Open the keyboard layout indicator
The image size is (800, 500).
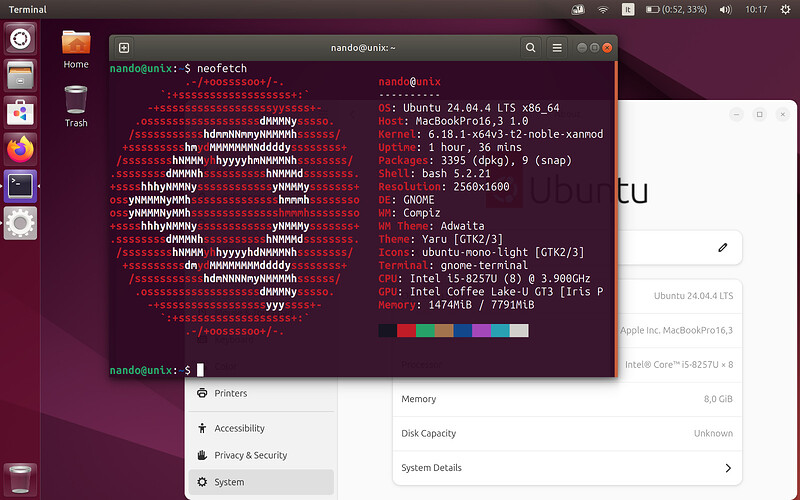point(628,10)
